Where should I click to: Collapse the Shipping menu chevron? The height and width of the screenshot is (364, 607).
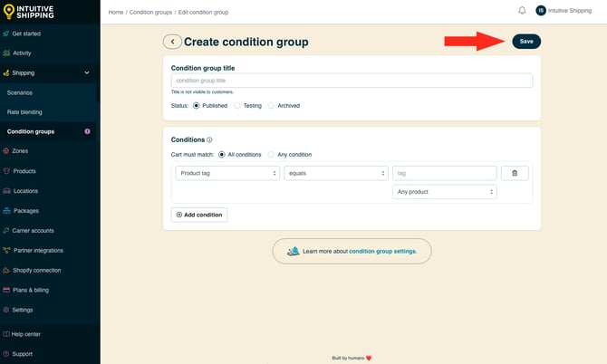(87, 72)
